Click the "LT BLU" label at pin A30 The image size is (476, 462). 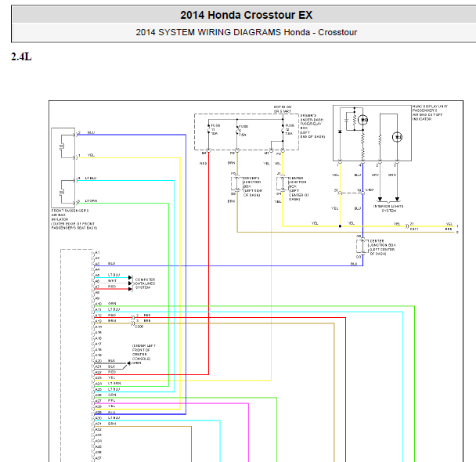pyautogui.click(x=114, y=417)
